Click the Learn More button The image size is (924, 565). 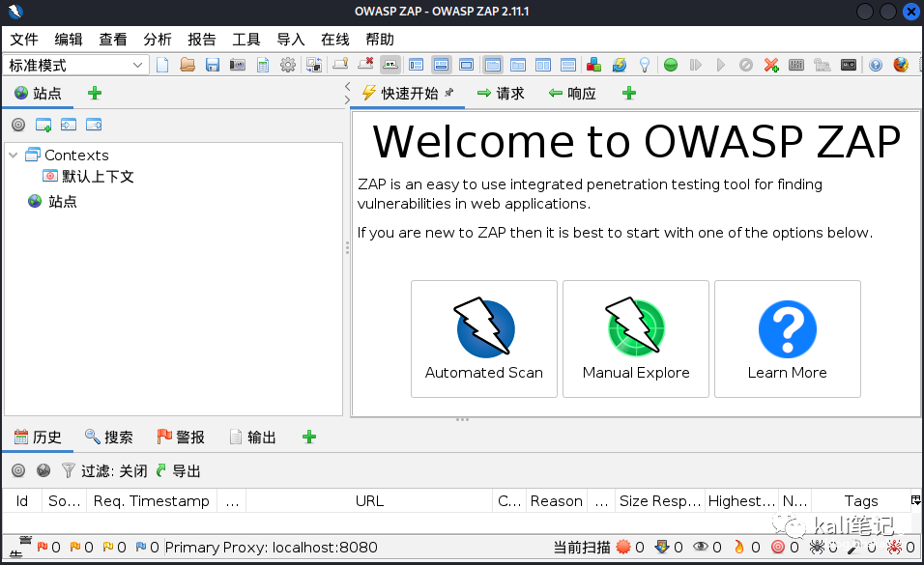788,339
